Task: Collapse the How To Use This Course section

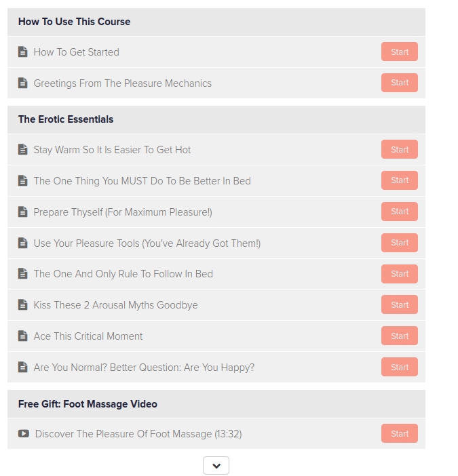Action: click(75, 22)
